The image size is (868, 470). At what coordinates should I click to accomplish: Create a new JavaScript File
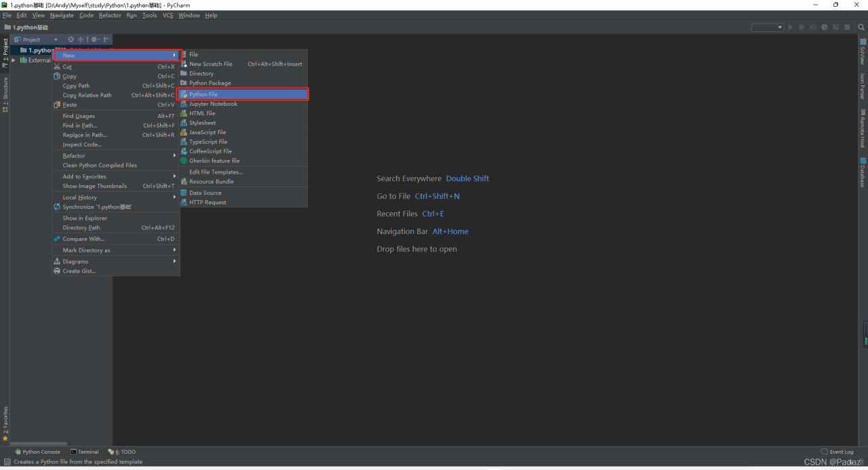click(243, 132)
